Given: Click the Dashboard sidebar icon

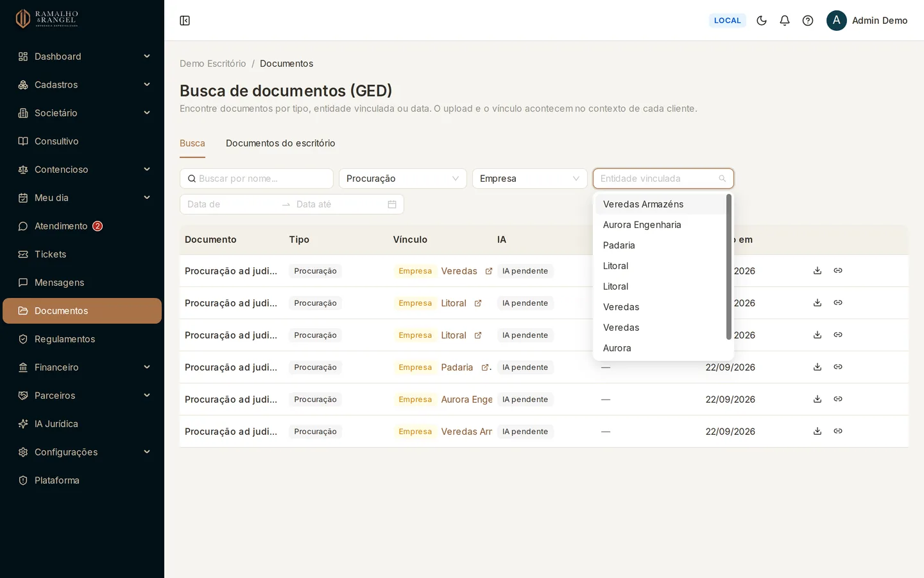Looking at the screenshot, I should [23, 57].
